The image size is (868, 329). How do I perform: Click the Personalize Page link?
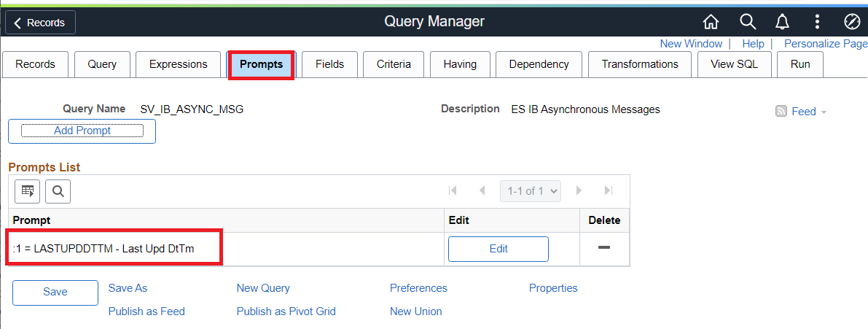coord(825,44)
